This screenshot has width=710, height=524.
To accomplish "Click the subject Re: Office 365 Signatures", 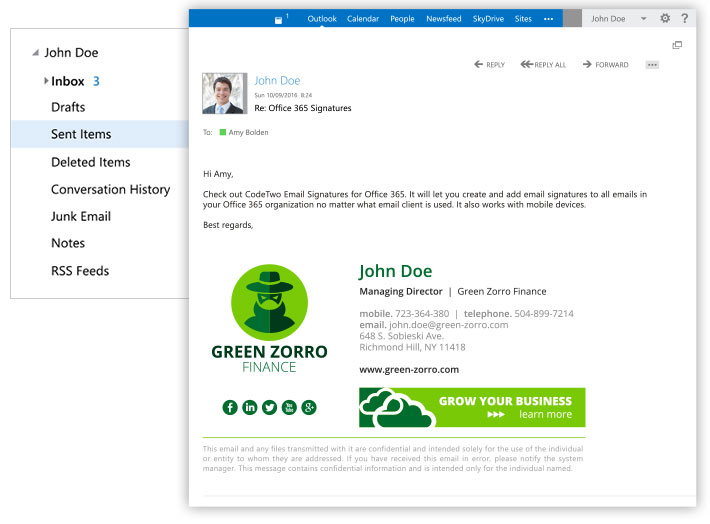I will click(x=302, y=108).
